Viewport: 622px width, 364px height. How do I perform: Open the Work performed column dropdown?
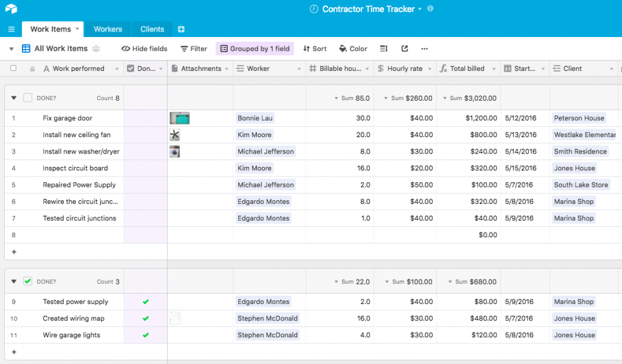tap(117, 69)
